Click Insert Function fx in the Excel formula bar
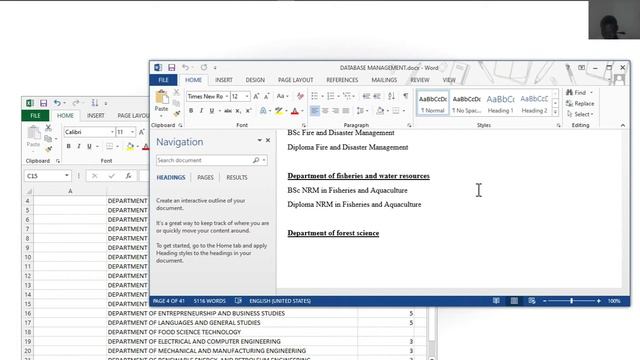Viewport: 640px width, 360px height. click(x=128, y=176)
